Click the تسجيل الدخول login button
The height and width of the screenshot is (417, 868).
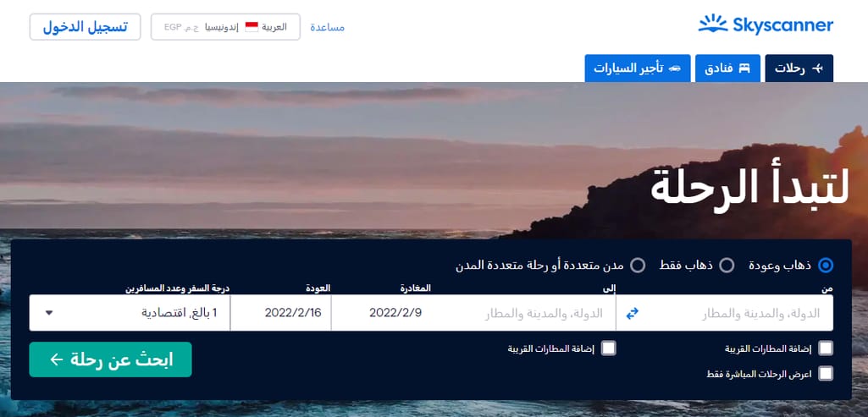86,27
